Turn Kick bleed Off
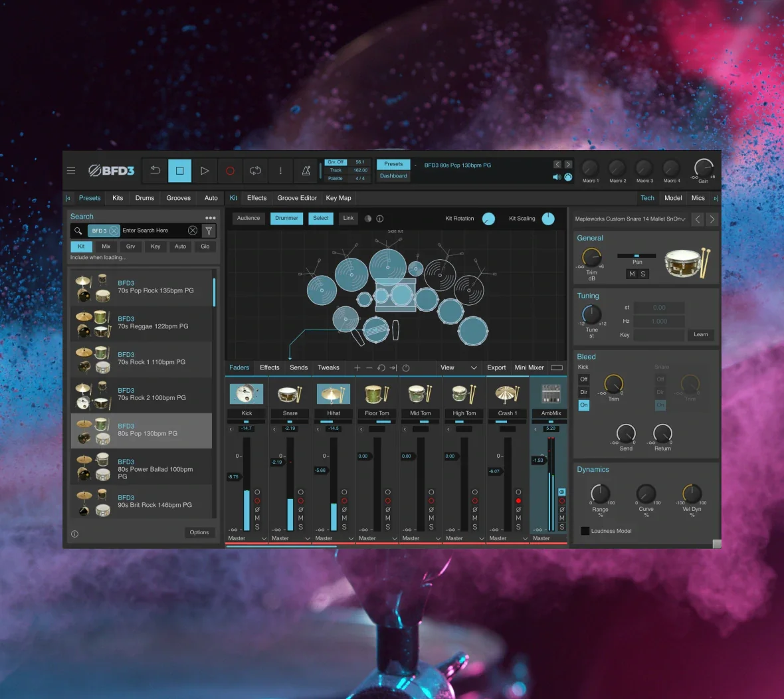 tap(583, 379)
